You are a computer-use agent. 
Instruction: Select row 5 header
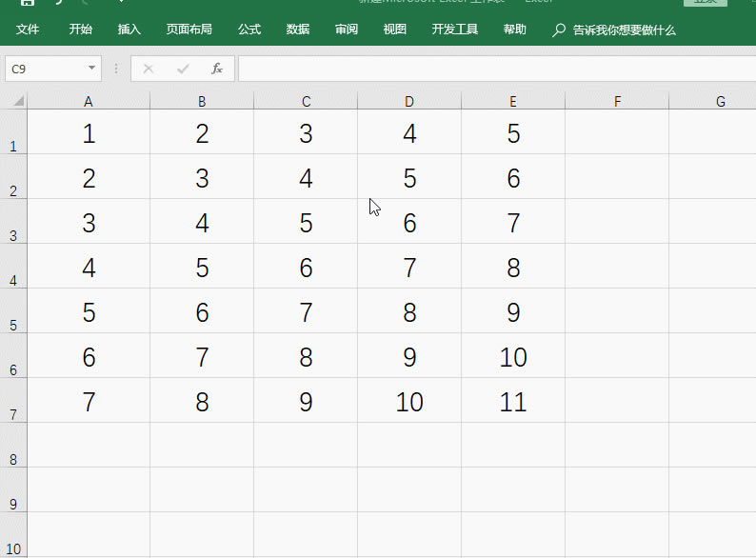pos(13,310)
